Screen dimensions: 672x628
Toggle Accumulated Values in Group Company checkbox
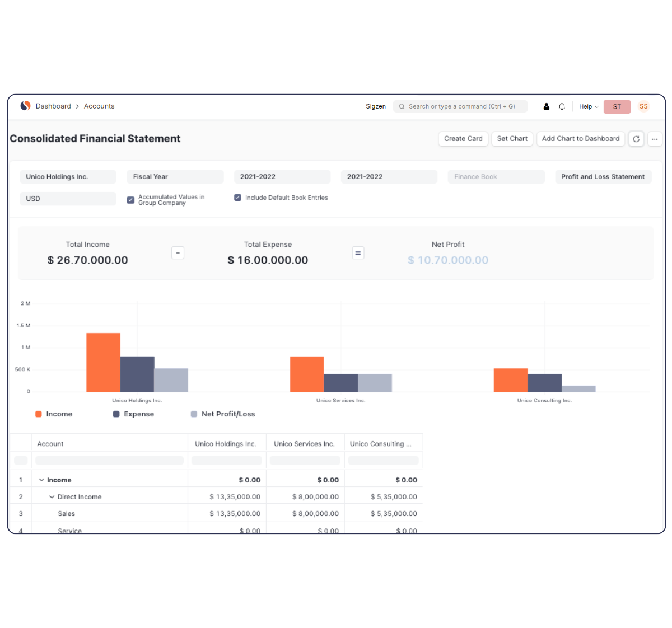click(130, 200)
